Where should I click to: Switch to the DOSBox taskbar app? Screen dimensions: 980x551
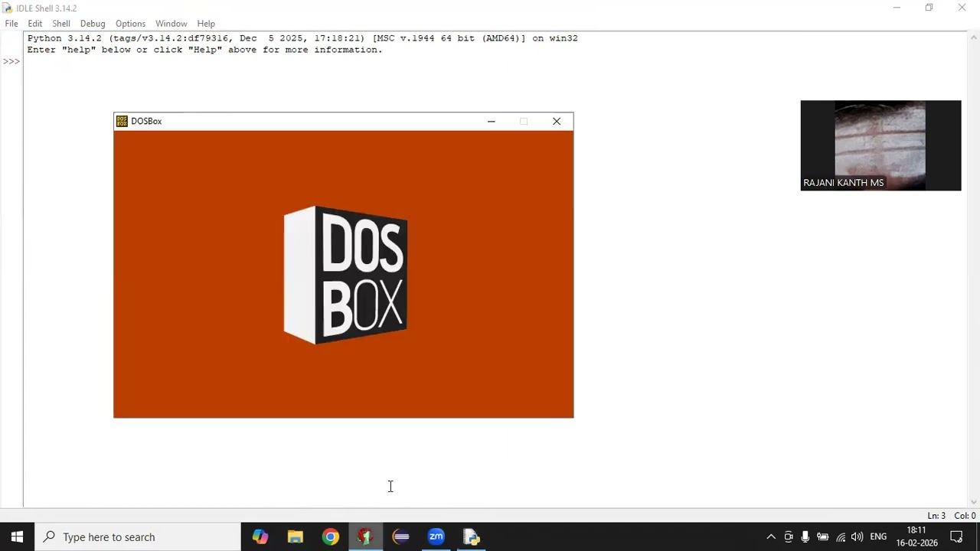[366, 536]
